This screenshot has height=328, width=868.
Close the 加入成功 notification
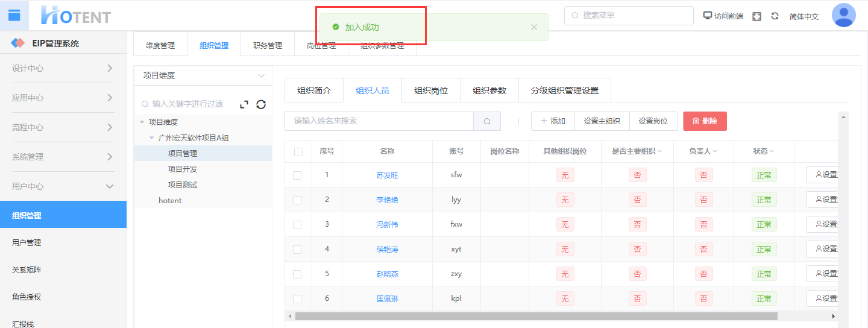click(x=533, y=27)
